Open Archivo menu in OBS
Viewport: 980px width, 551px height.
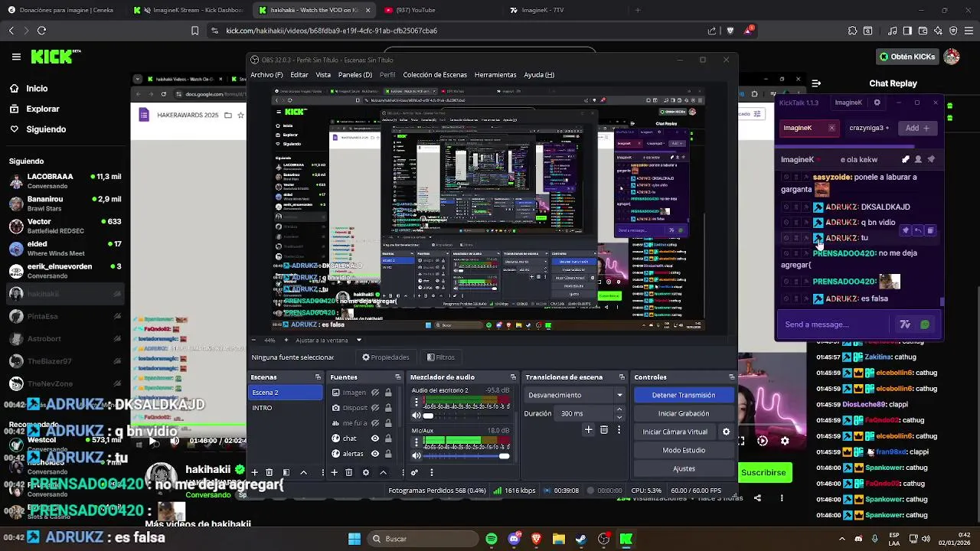[266, 74]
